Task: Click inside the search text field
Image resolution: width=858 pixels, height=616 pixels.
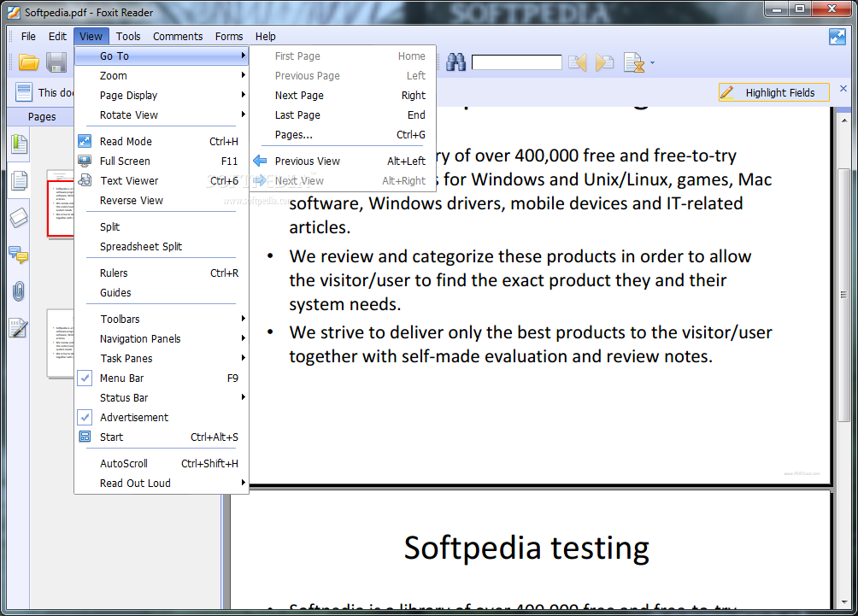Action: 516,62
